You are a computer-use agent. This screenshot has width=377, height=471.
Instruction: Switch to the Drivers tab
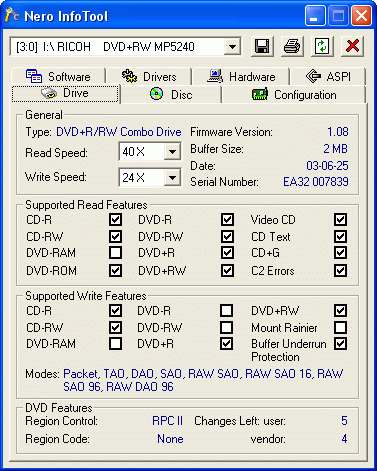(x=149, y=76)
